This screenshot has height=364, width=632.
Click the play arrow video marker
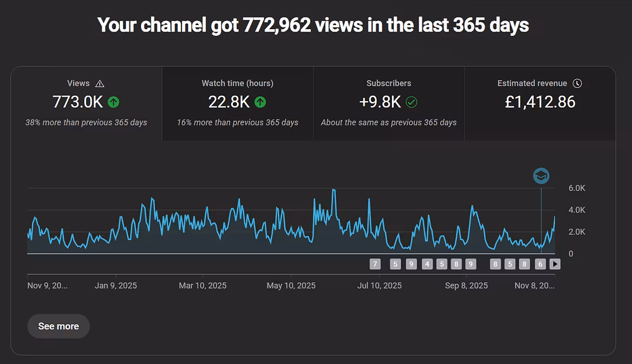pyautogui.click(x=555, y=264)
